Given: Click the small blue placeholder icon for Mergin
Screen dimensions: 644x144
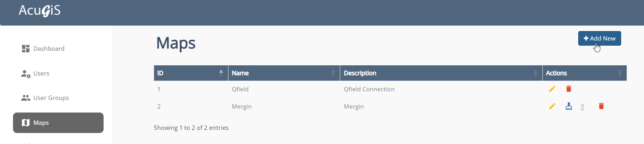Looking at the screenshot, I should (582, 107).
